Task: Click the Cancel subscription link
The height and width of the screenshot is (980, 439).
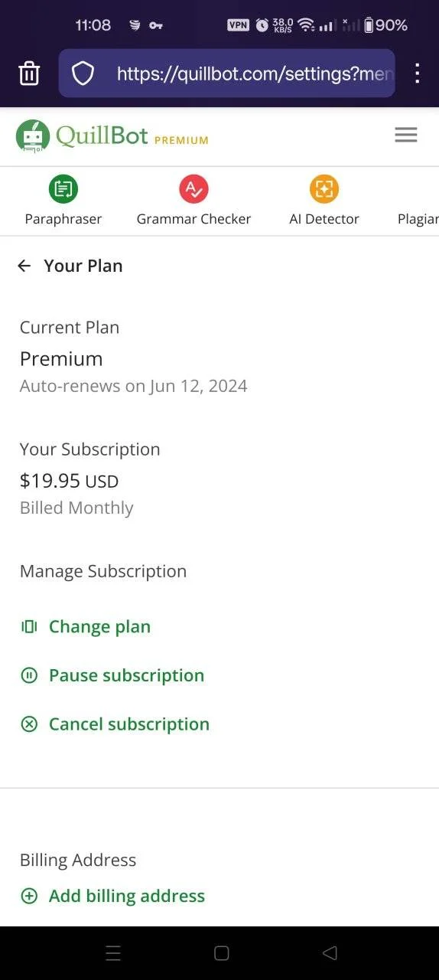Action: pos(129,724)
